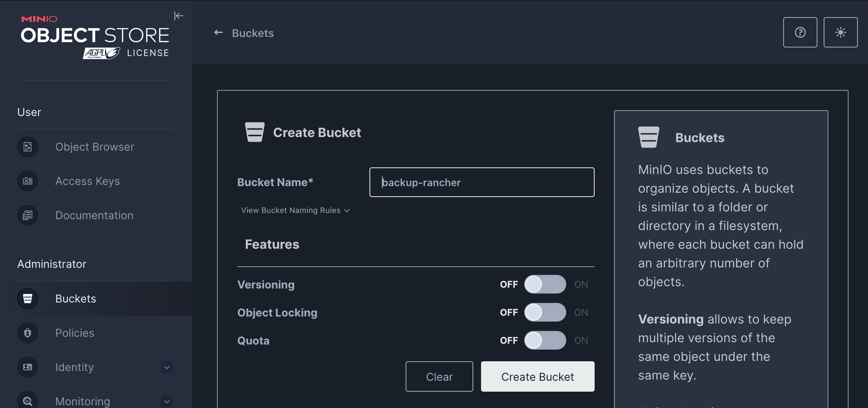Viewport: 868px width, 408px height.
Task: Select Buckets in the Administrator menu
Action: click(x=75, y=299)
